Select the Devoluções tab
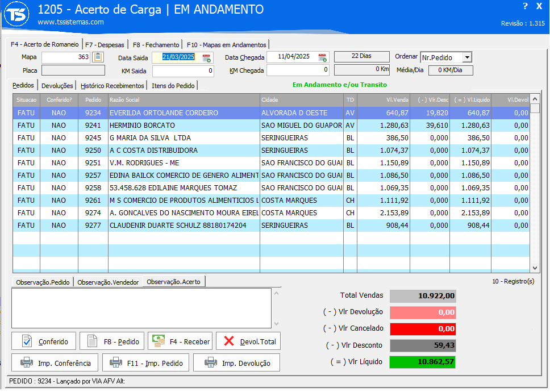The image size is (550, 392). [x=57, y=86]
